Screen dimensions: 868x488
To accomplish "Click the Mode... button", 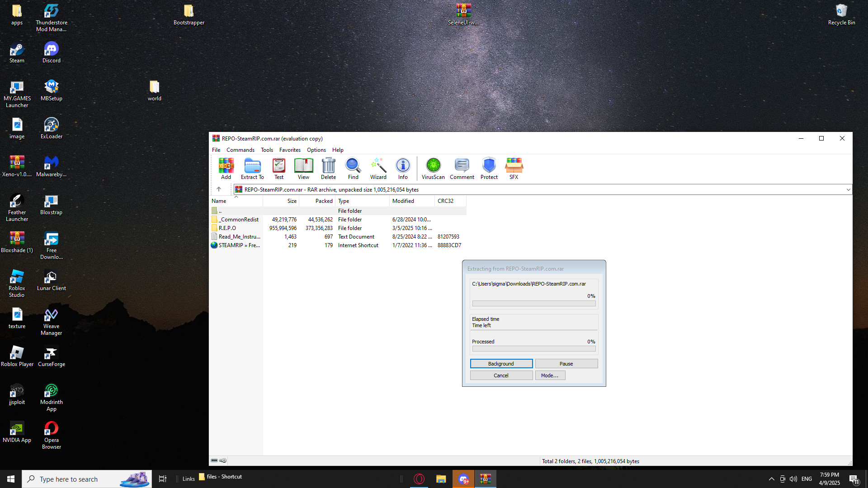I will click(x=550, y=375).
